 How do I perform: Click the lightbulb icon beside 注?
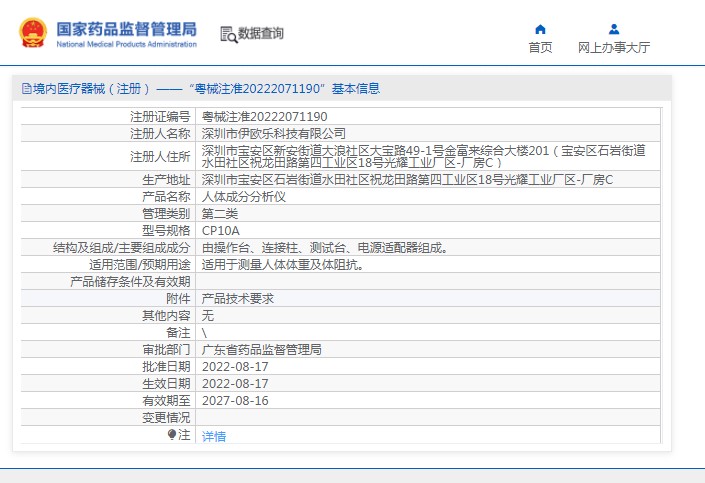coord(172,434)
